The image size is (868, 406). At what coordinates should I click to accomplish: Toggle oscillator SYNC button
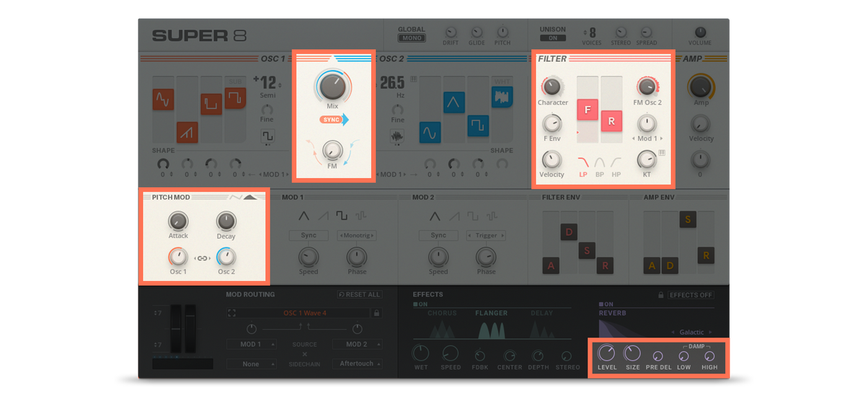click(x=334, y=120)
